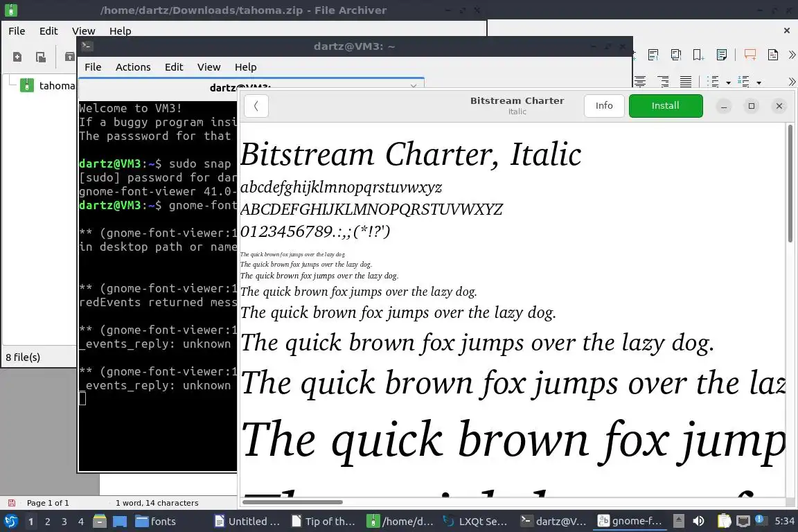This screenshot has width=798, height=532.
Task: Click the show desktop icon on taskbar
Action: point(120,522)
